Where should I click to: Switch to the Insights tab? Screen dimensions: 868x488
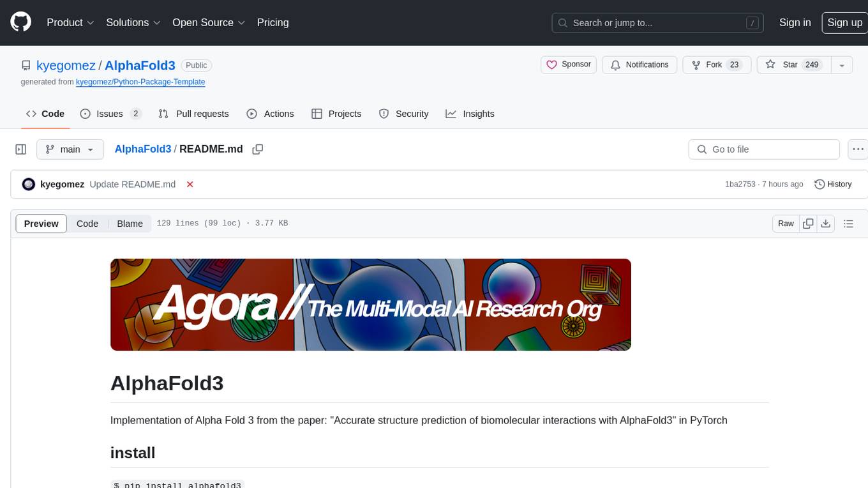[470, 114]
